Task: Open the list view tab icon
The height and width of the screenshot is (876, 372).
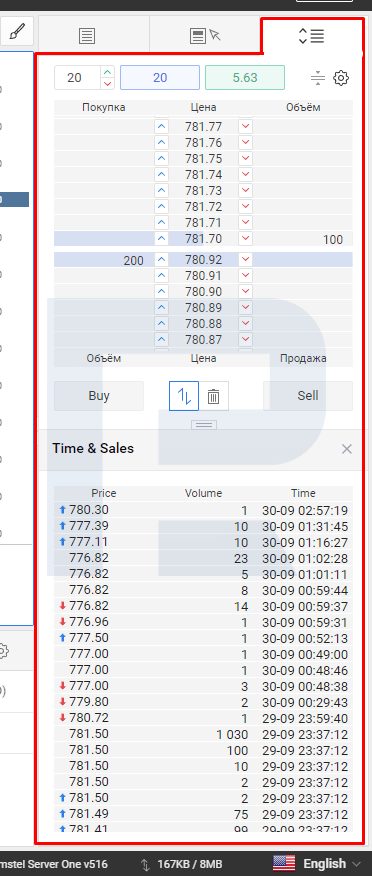Action: tap(87, 36)
